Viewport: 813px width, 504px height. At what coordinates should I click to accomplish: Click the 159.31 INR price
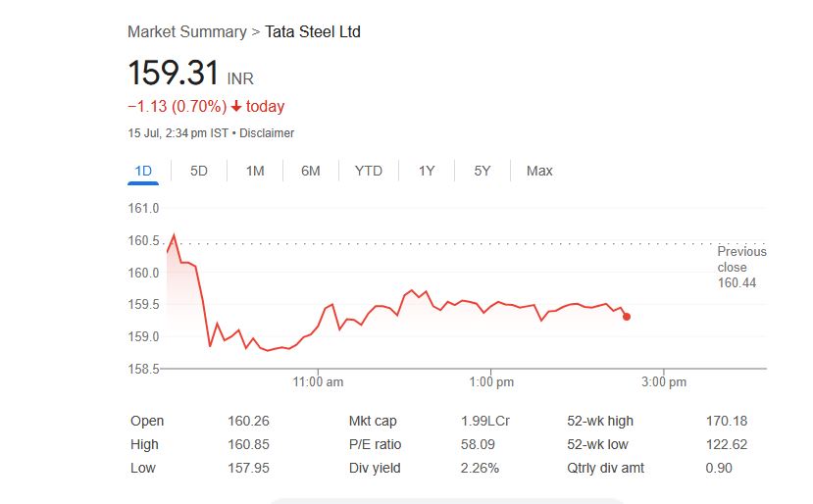point(191,73)
